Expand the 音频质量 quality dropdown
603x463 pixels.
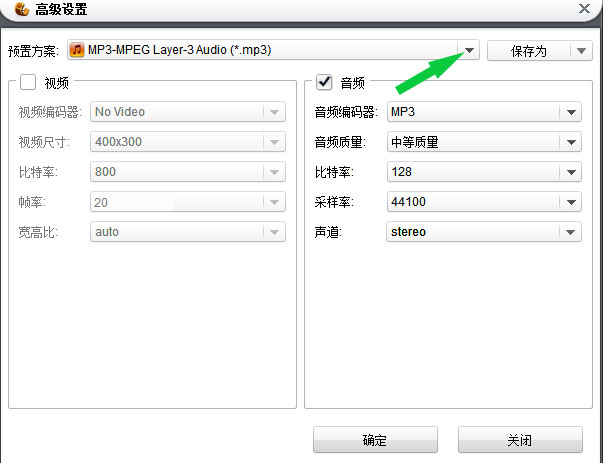[571, 142]
